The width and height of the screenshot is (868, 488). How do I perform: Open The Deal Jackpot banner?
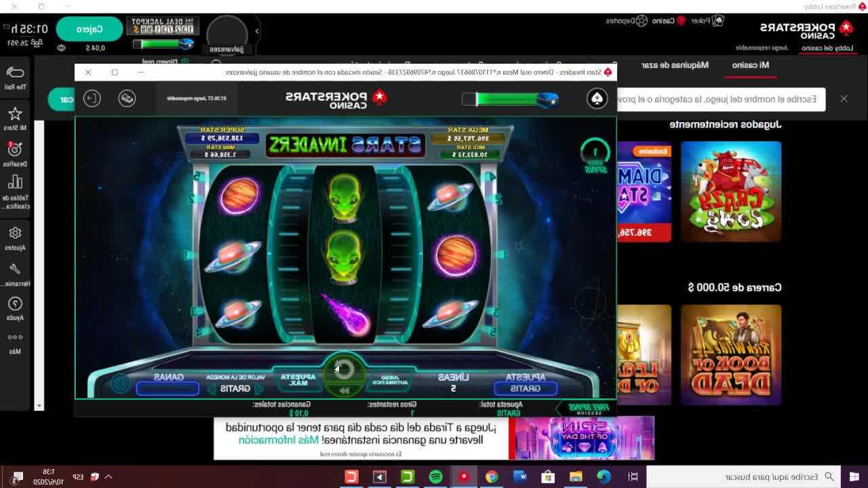click(x=163, y=26)
